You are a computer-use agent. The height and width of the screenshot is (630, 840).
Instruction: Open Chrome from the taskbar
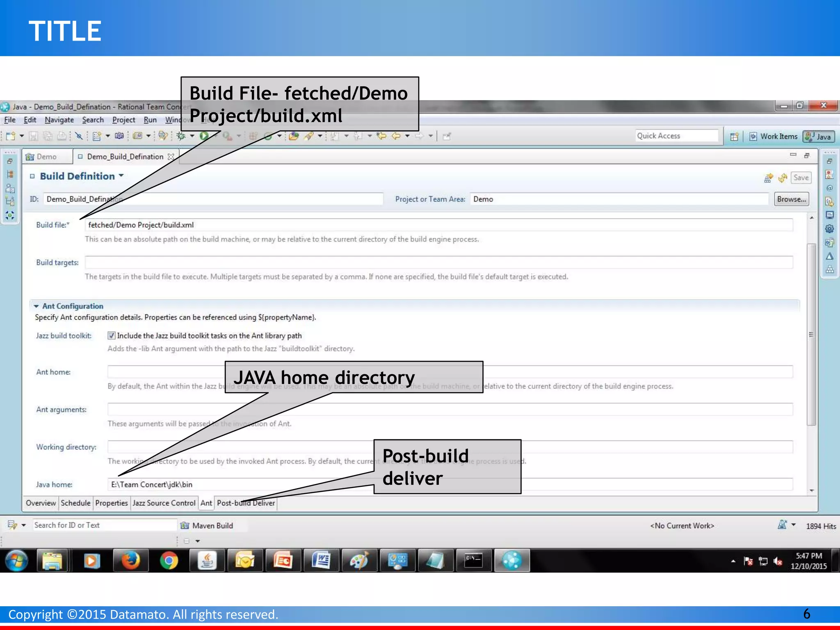169,561
